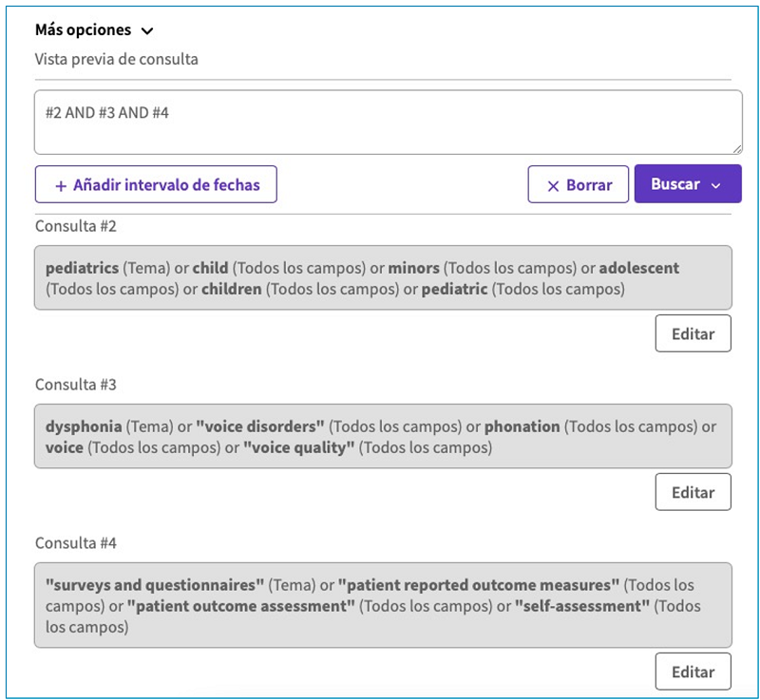Open the Buscar dropdown arrow

tap(716, 185)
